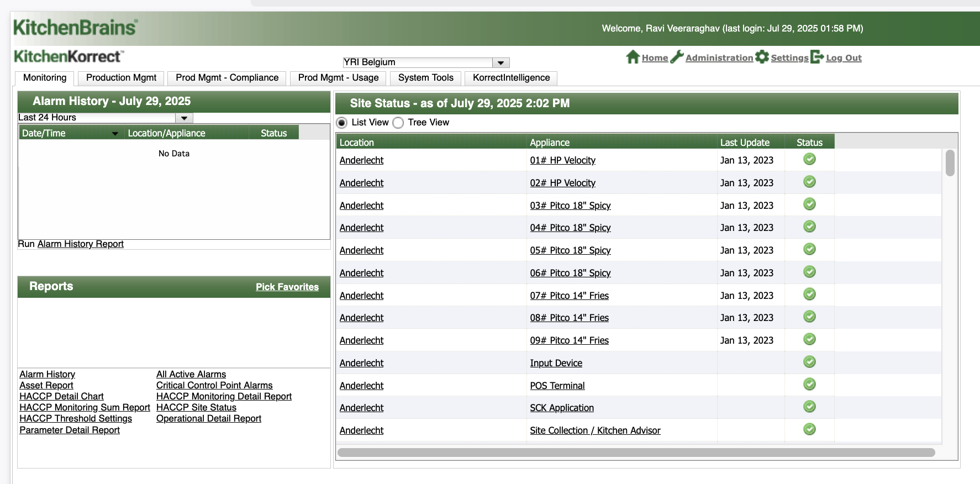
Task: Click status check for 09# Pitco 14" Fries
Action: coord(809,339)
